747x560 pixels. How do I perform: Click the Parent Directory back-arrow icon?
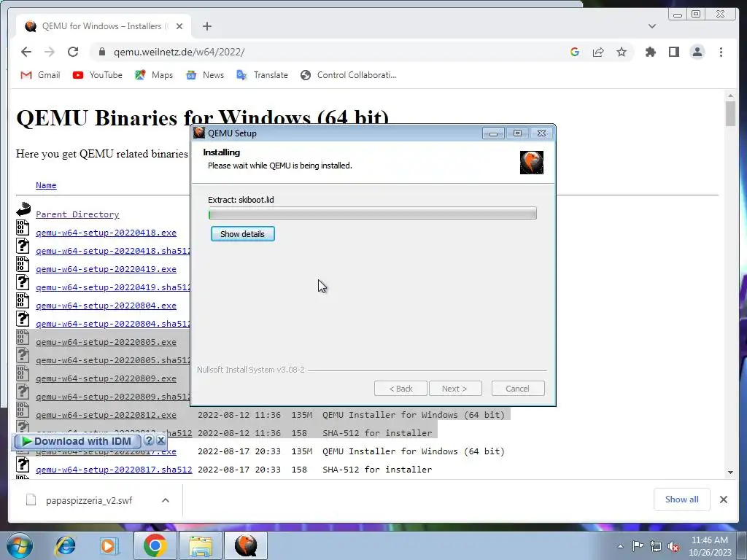[x=23, y=209]
